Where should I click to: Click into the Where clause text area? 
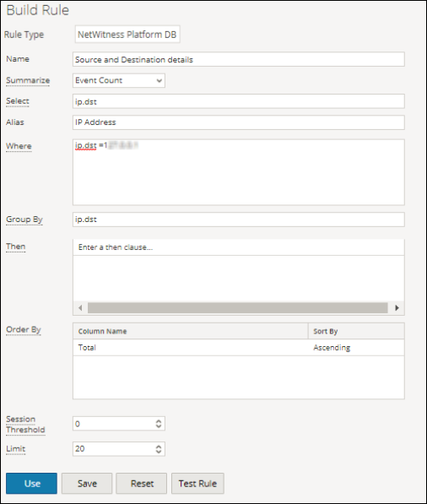(239, 172)
